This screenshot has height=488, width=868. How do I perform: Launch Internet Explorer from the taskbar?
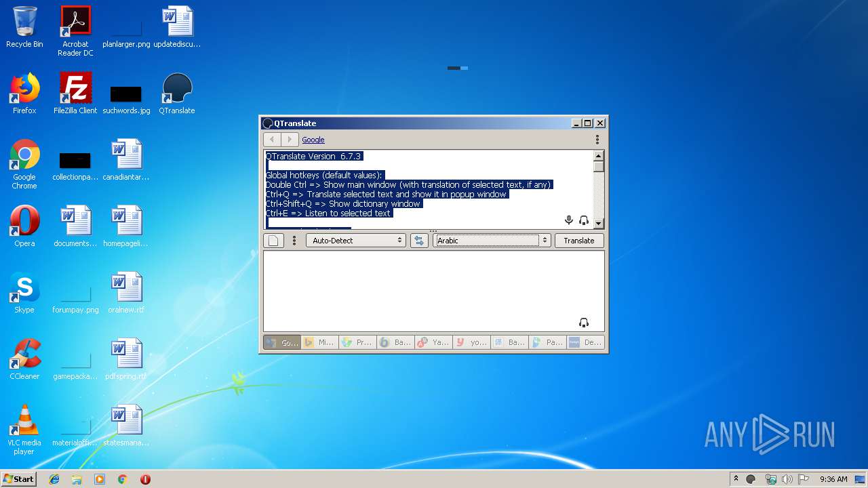click(54, 479)
